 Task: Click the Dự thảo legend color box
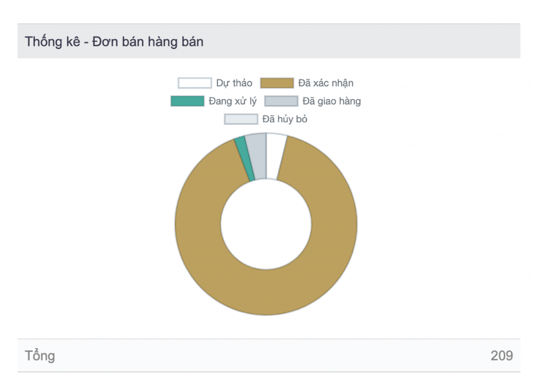(195, 83)
